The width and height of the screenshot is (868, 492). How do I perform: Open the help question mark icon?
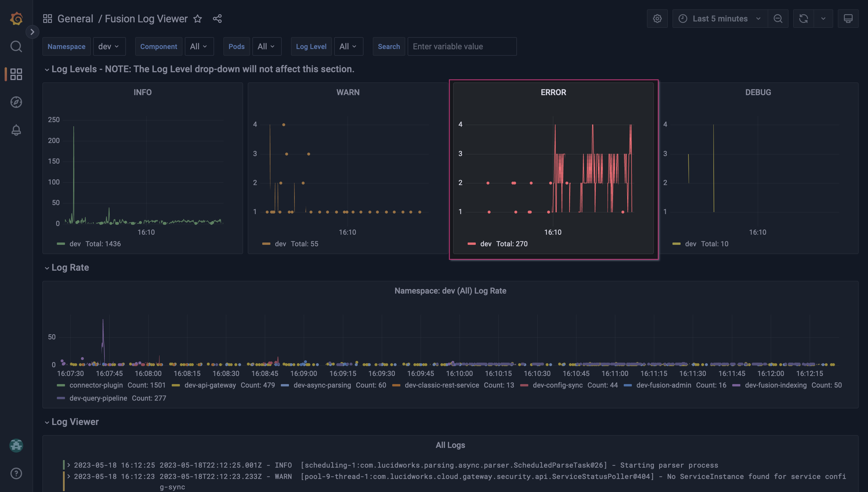tap(16, 473)
